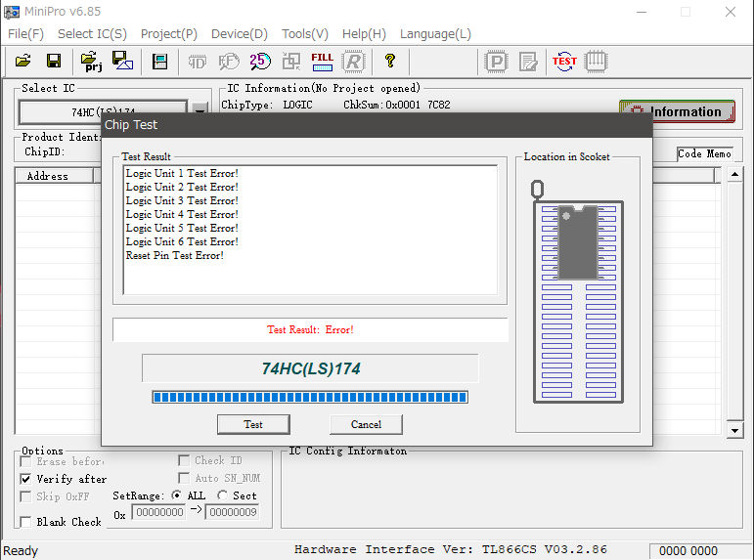Image resolution: width=754 pixels, height=560 pixels.
Task: Click the save file floppy icon
Action: pyautogui.click(x=54, y=61)
